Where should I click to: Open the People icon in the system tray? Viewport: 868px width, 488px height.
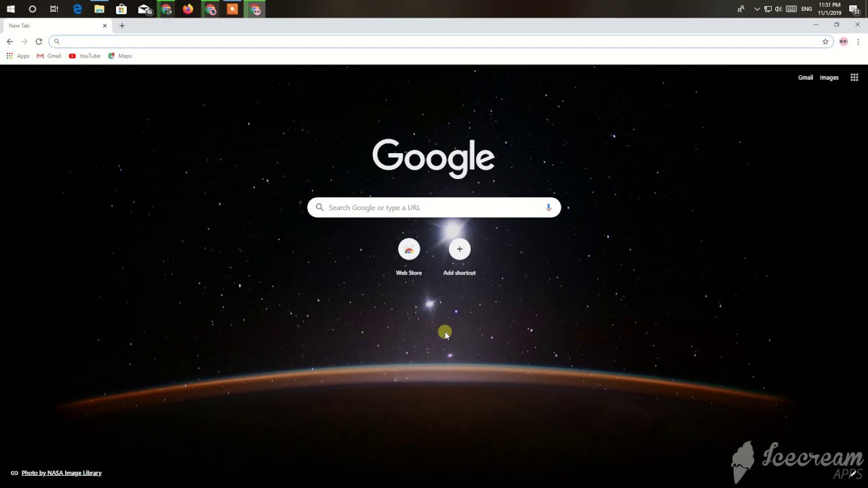[741, 9]
